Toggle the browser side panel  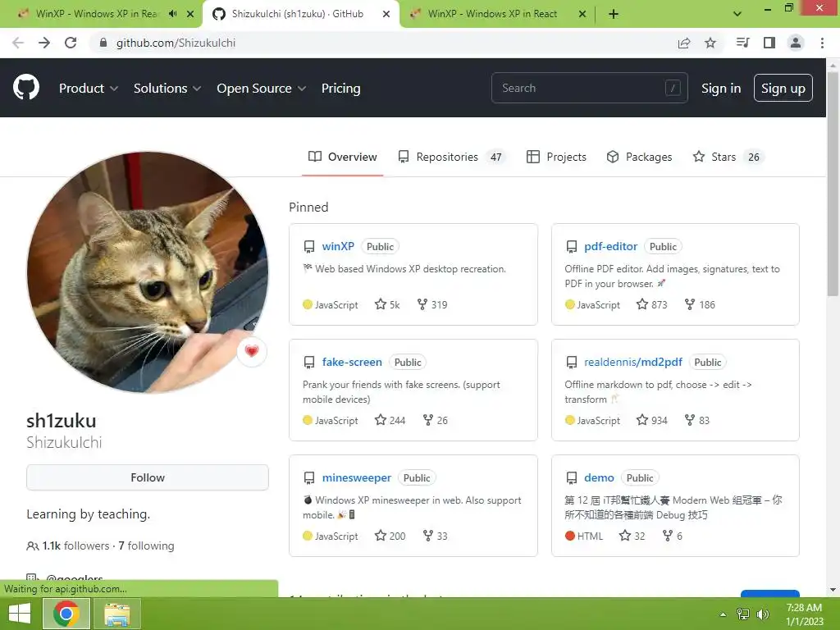tap(769, 43)
